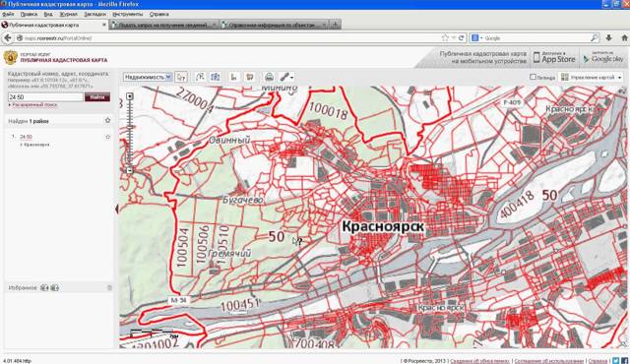This screenshot has height=364, width=630.
Task: Open the Twitter icon in footer
Action: tap(616, 360)
